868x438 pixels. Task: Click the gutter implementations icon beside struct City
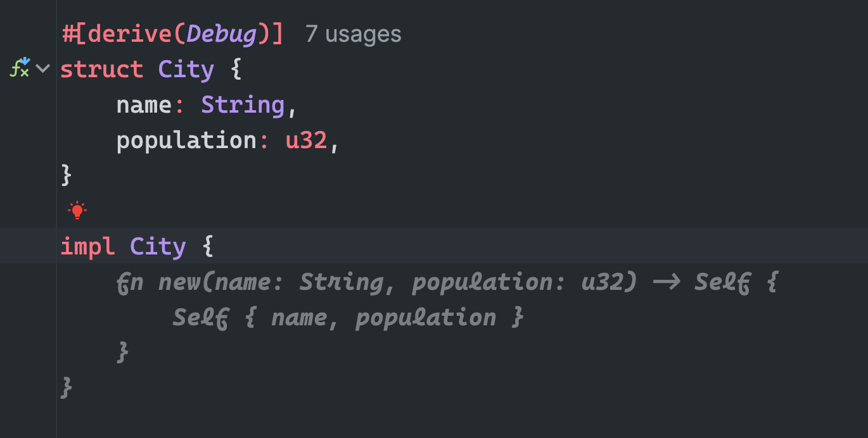[20, 68]
